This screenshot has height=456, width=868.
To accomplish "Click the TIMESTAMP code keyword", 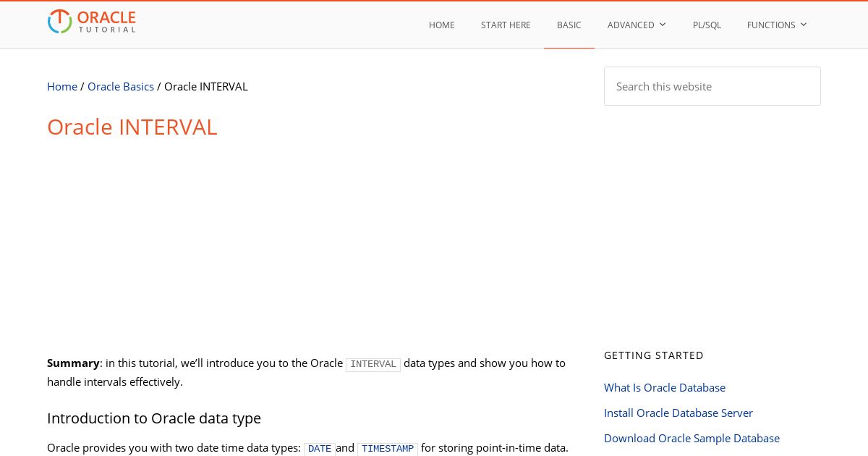I will coord(388,449).
